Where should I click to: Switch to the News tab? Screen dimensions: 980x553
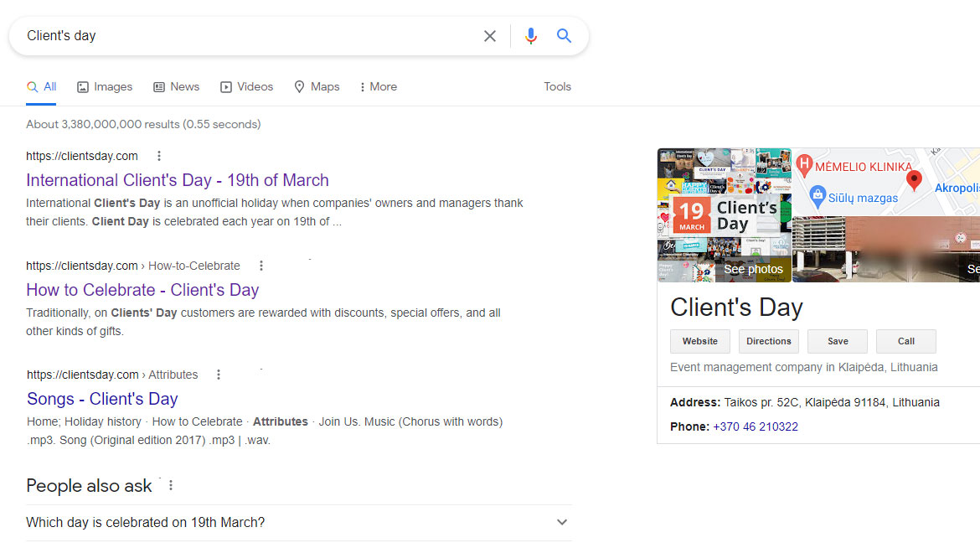(176, 87)
